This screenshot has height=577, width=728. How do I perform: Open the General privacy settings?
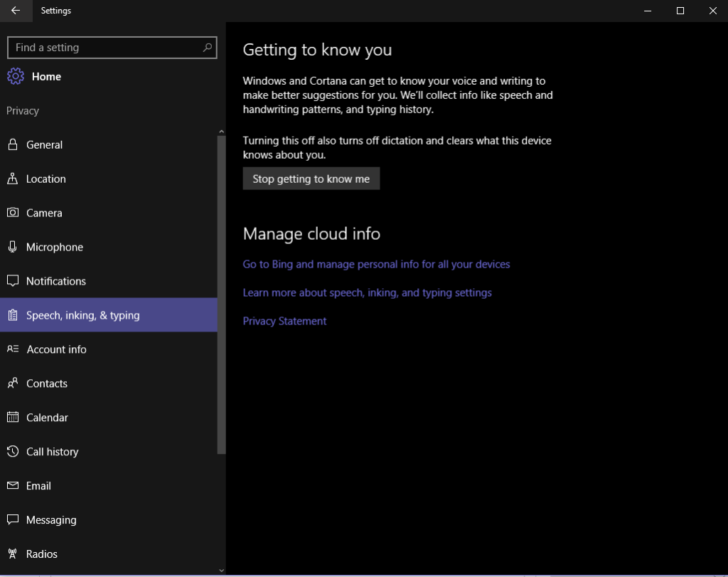[x=44, y=144]
